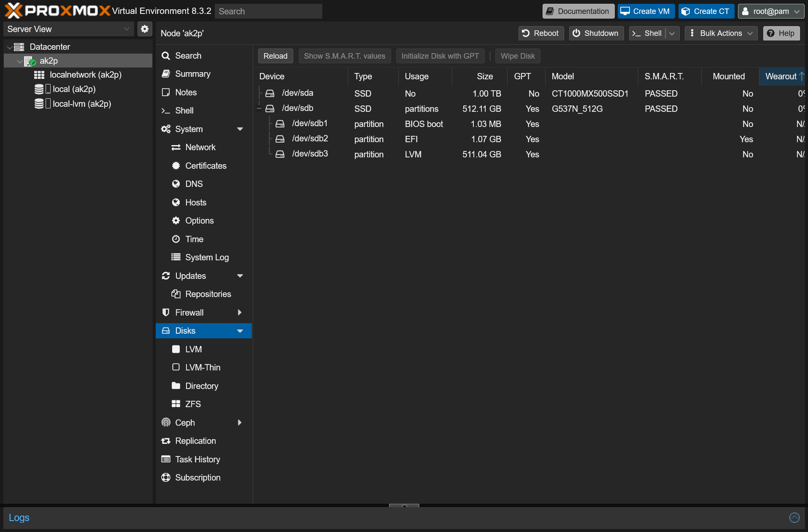Click the Help button
Screen dimensions: 808x532
[x=781, y=33]
